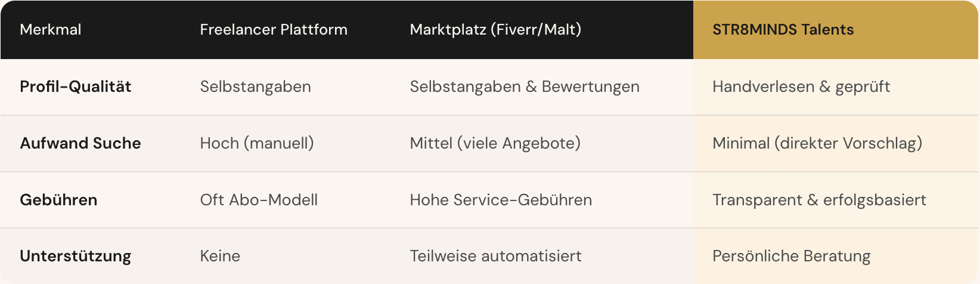Screen dimensions: 980x284
Task: Select the Aufwand Suche row label
Action: click(x=80, y=143)
